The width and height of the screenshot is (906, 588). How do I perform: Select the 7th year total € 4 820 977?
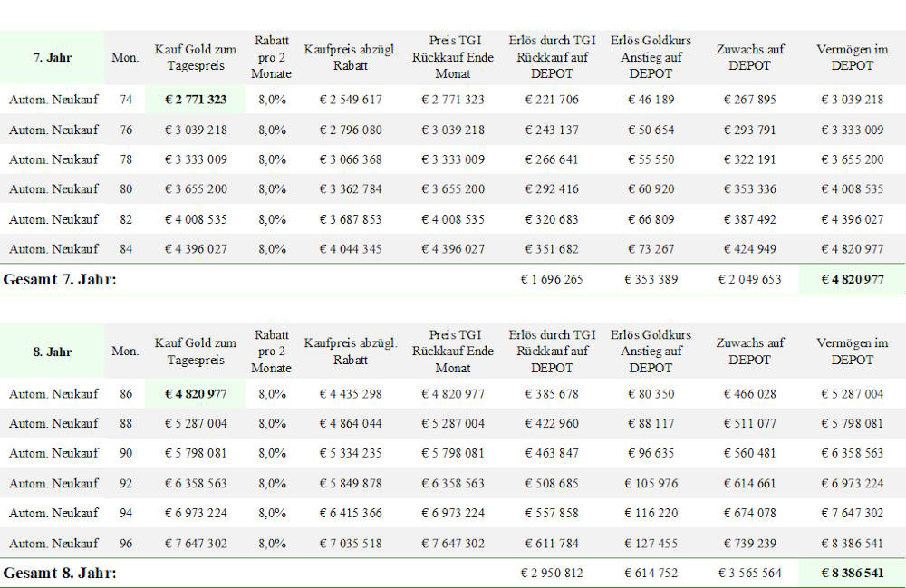(853, 280)
